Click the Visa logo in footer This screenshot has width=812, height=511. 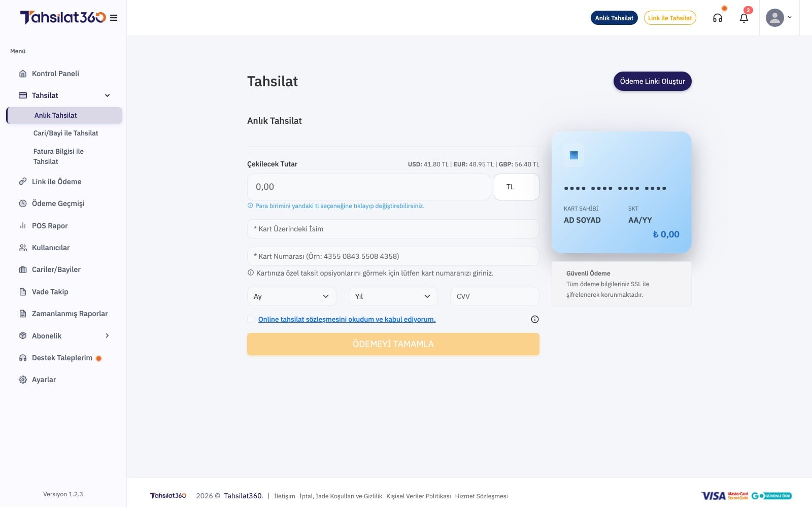pyautogui.click(x=713, y=496)
